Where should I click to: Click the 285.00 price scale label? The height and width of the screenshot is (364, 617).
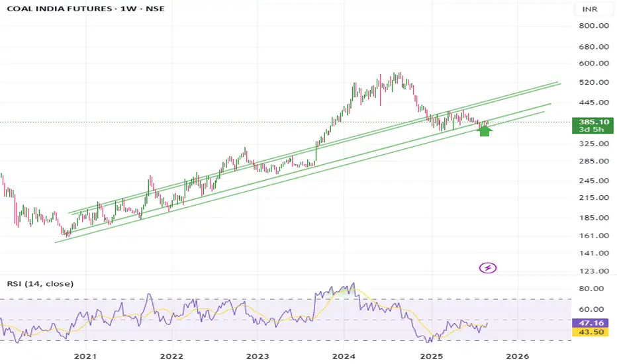(594, 161)
